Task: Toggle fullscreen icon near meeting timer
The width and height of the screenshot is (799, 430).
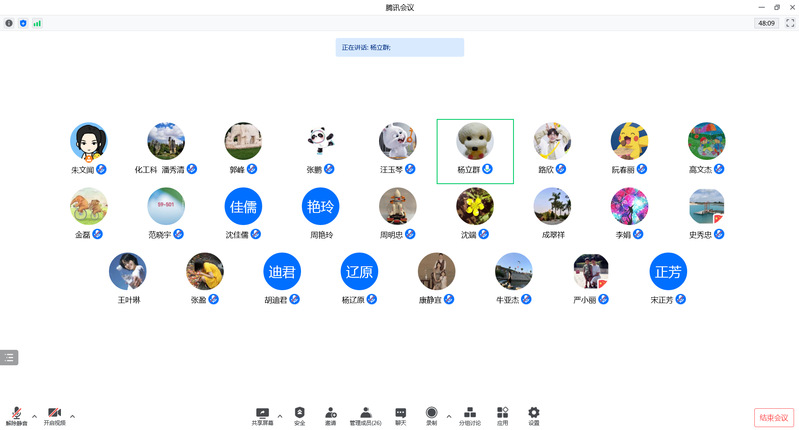Action: coord(790,23)
